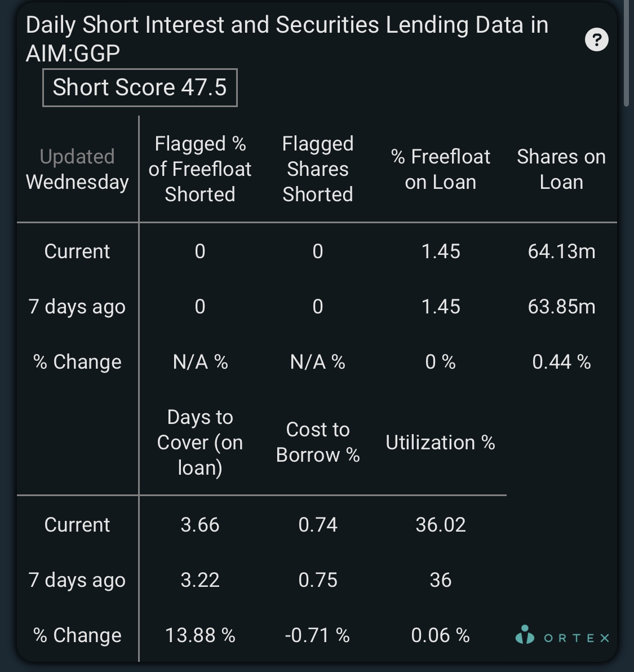The height and width of the screenshot is (672, 634).
Task: Click the Short Score 47.5 box
Action: pyautogui.click(x=140, y=87)
